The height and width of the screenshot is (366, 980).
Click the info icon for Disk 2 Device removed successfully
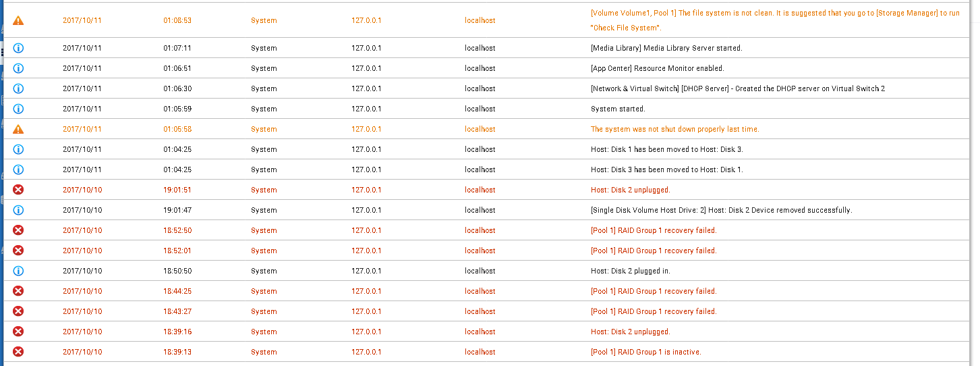coord(18,210)
